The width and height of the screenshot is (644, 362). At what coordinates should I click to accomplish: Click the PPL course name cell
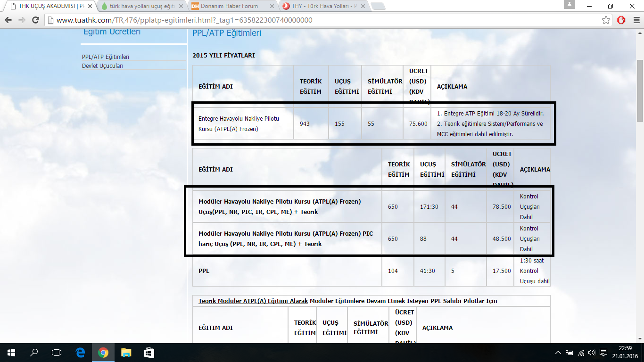click(x=288, y=271)
